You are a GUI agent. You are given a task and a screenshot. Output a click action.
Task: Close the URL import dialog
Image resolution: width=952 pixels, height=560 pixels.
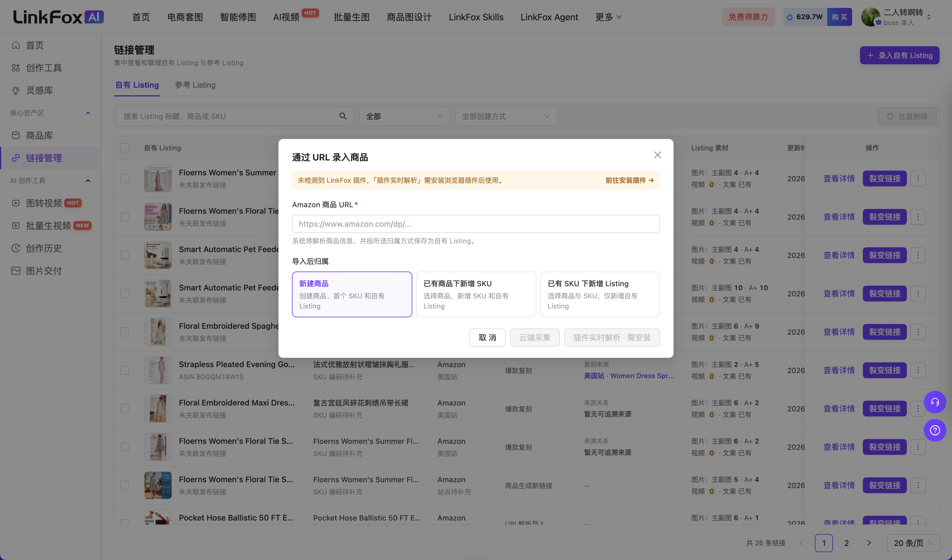pyautogui.click(x=657, y=155)
